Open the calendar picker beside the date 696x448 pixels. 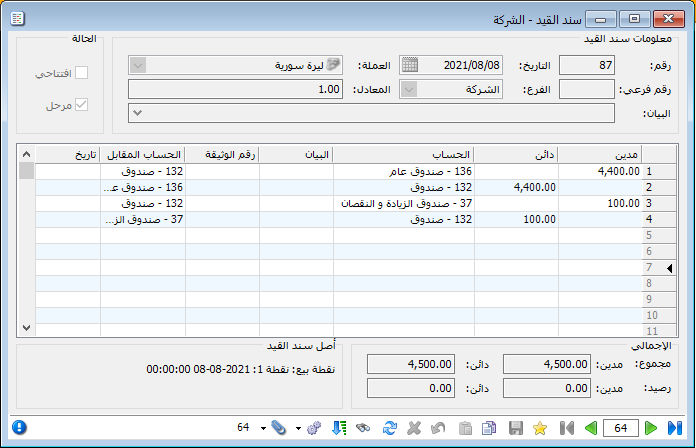point(410,65)
